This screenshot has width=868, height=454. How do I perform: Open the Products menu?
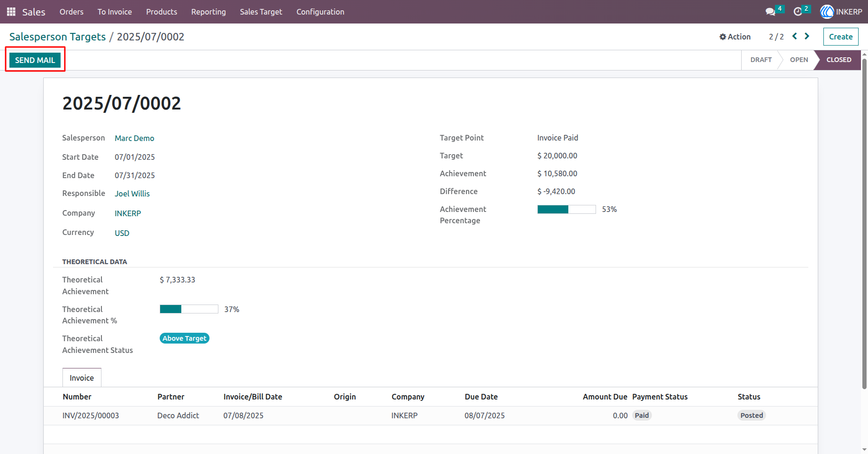(x=162, y=12)
